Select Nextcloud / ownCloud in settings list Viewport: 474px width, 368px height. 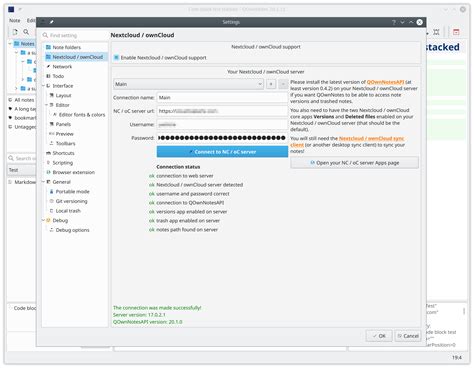click(77, 57)
